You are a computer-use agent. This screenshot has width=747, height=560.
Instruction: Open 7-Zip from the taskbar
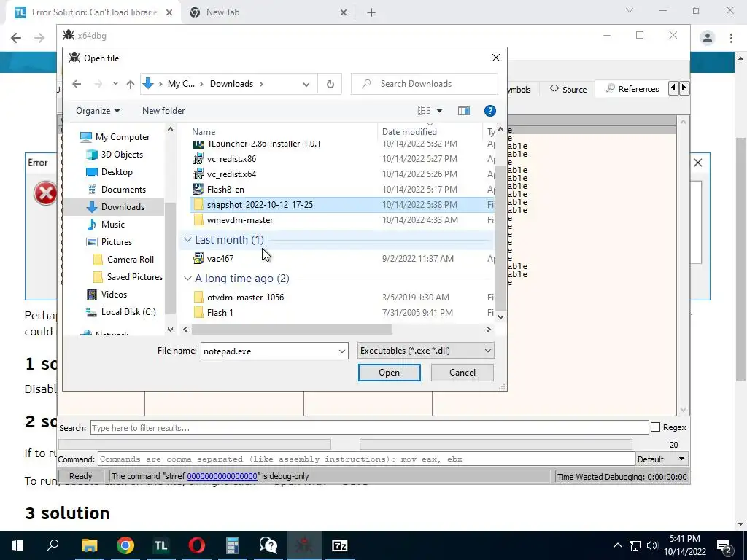click(x=340, y=545)
